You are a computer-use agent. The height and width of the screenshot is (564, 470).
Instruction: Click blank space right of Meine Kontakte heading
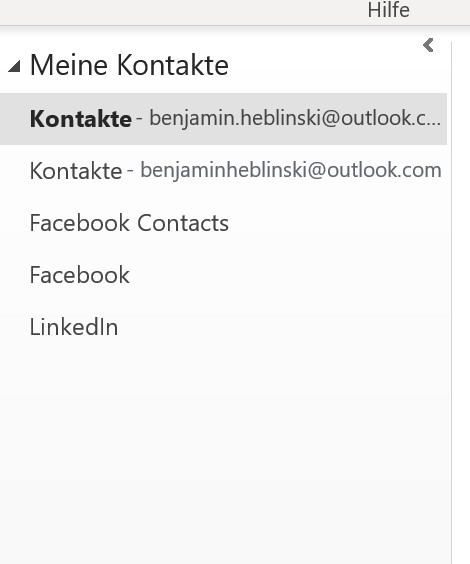pyautogui.click(x=324, y=65)
